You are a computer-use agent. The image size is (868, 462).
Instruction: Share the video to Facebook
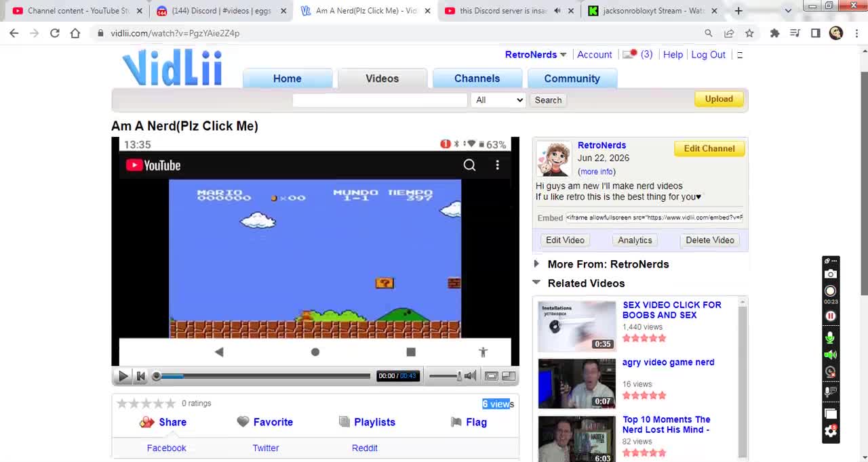click(166, 448)
